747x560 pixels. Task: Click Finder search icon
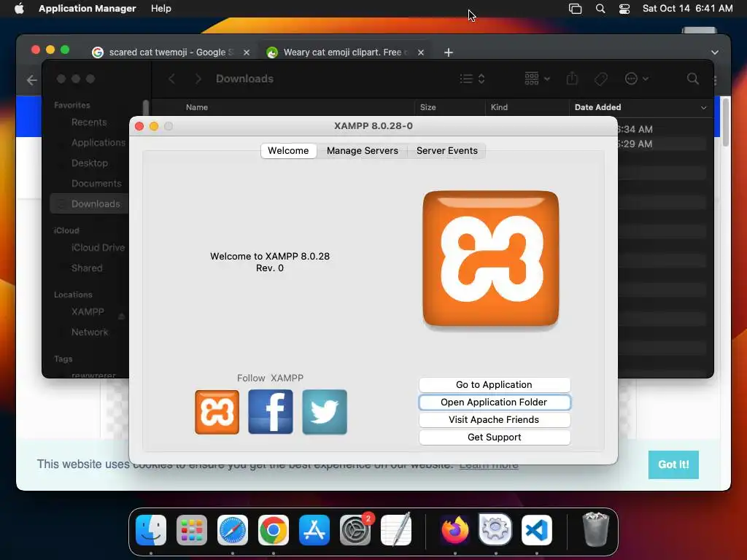693,79
